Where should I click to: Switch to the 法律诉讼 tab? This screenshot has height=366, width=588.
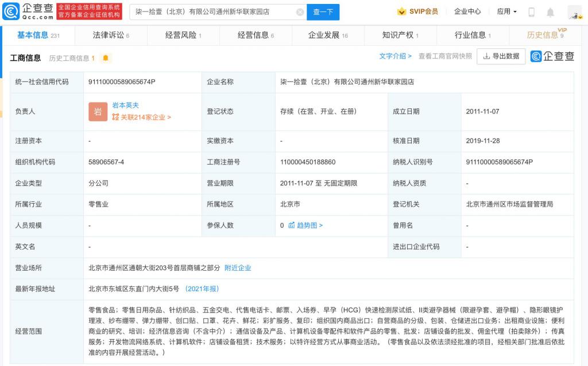110,35
